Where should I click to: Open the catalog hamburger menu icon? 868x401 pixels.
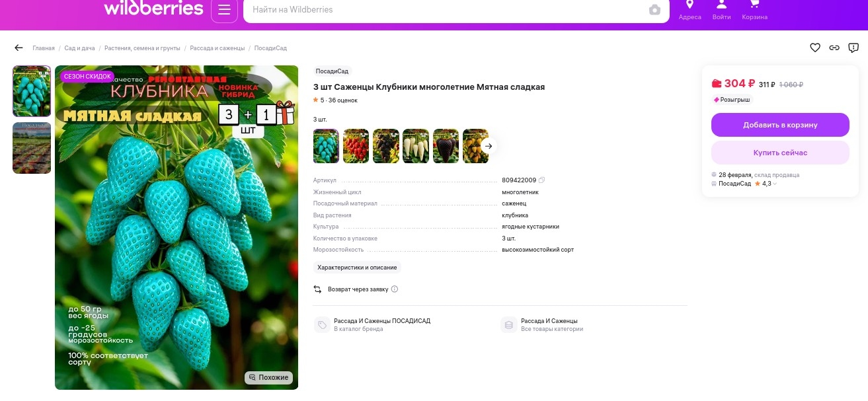(224, 10)
